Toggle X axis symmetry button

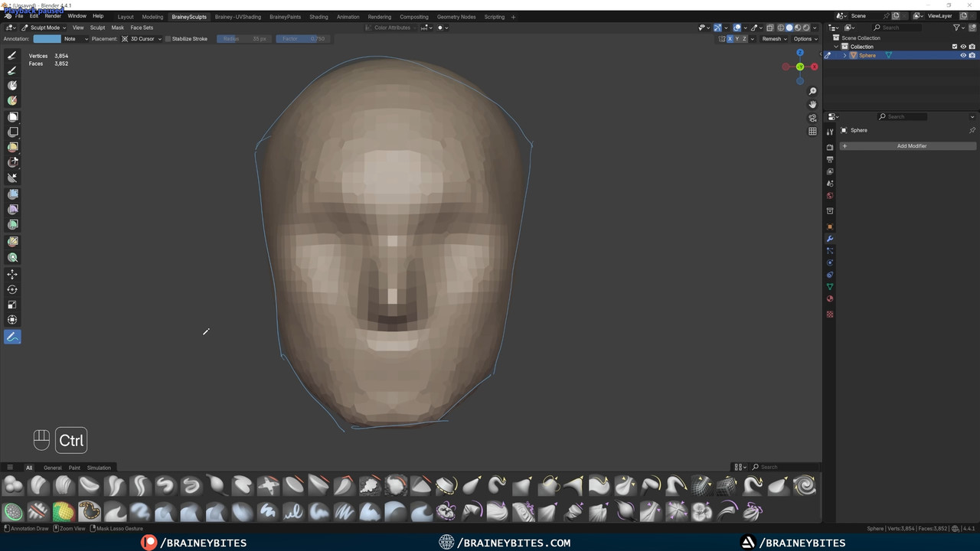730,39
